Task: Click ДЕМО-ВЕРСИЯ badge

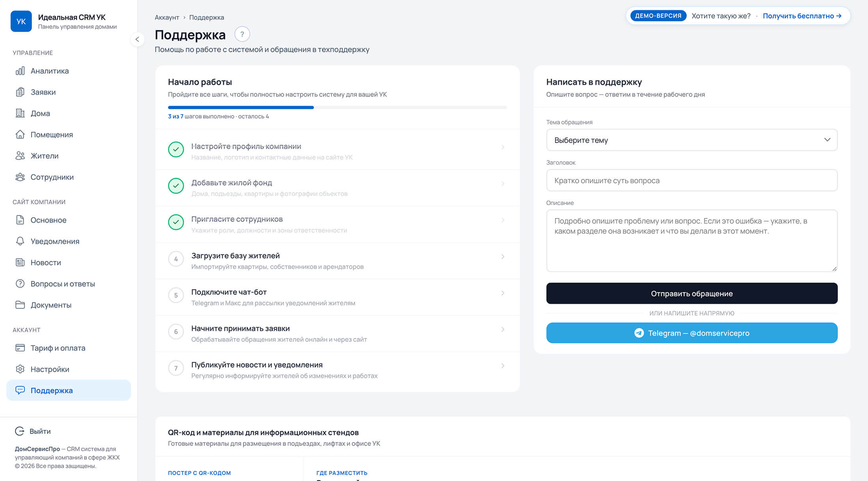Action: click(658, 16)
